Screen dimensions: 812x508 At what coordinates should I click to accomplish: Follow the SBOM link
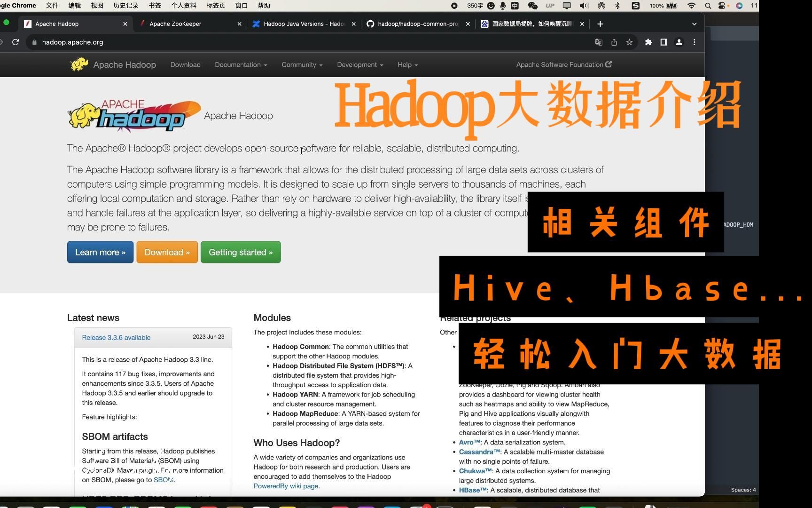tap(164, 480)
